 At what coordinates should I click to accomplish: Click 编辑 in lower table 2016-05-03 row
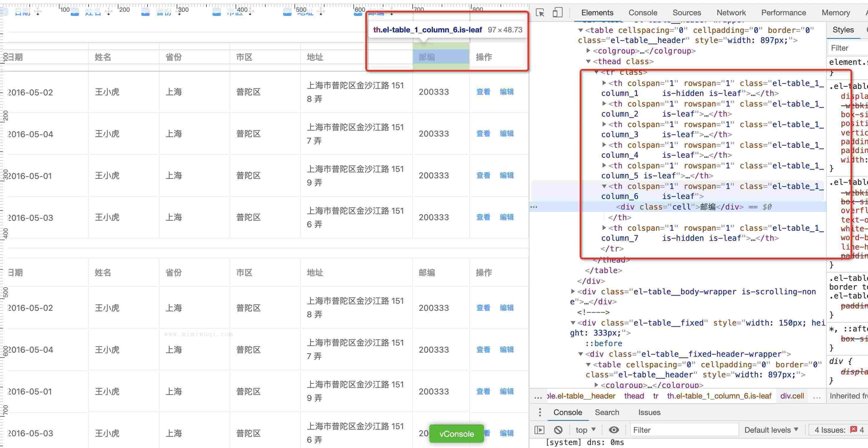(506, 433)
